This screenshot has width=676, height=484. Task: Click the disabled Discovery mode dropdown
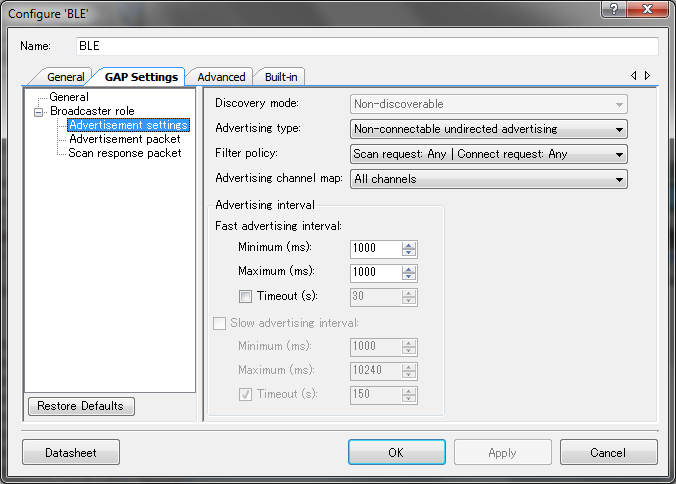click(x=488, y=104)
